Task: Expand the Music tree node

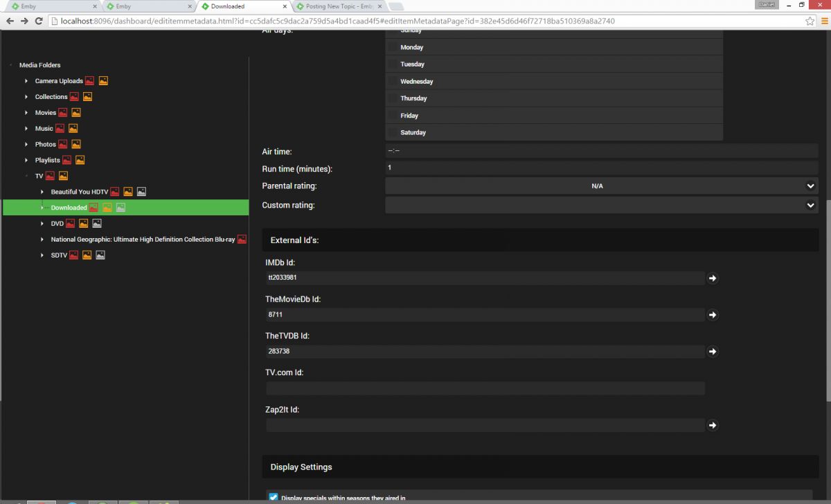Action: tap(26, 129)
